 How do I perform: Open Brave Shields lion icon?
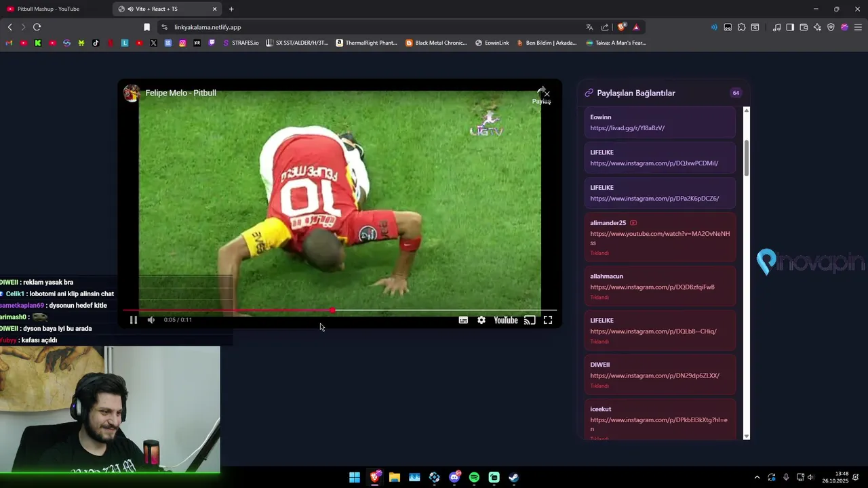pos(622,27)
